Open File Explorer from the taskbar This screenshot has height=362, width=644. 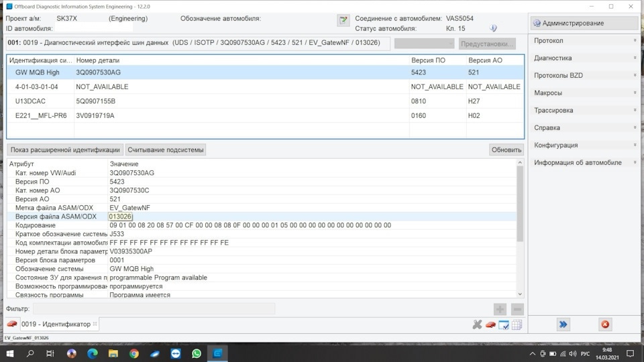pos(113,353)
